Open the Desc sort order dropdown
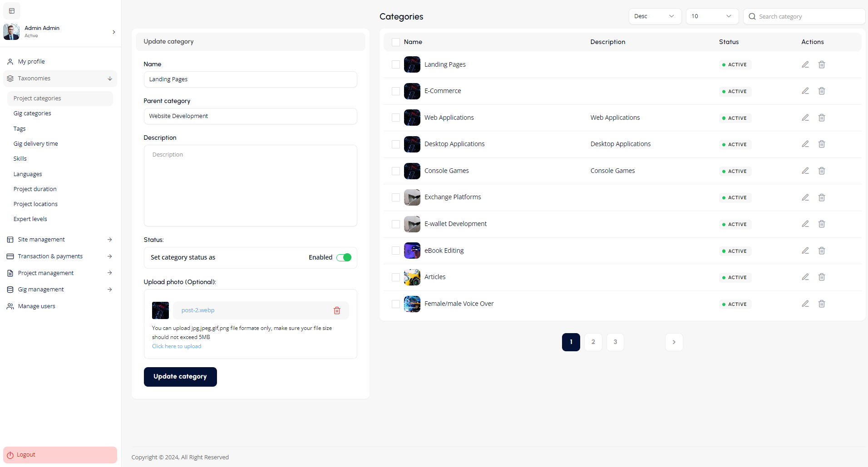The height and width of the screenshot is (467, 868). [654, 16]
